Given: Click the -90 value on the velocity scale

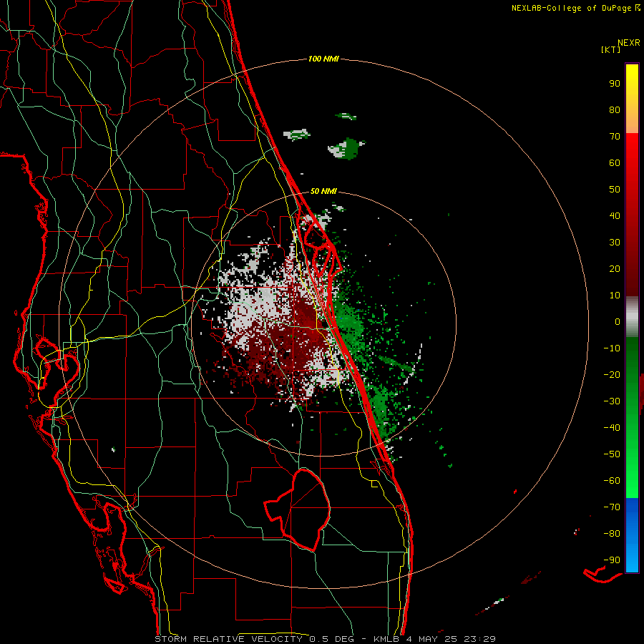Looking at the screenshot, I should coord(612,560).
